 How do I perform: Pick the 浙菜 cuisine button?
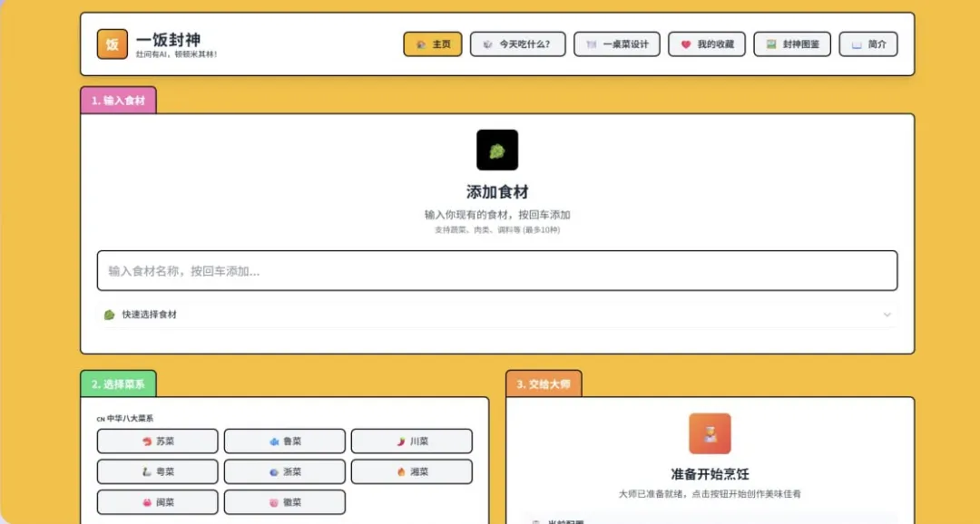pos(284,472)
